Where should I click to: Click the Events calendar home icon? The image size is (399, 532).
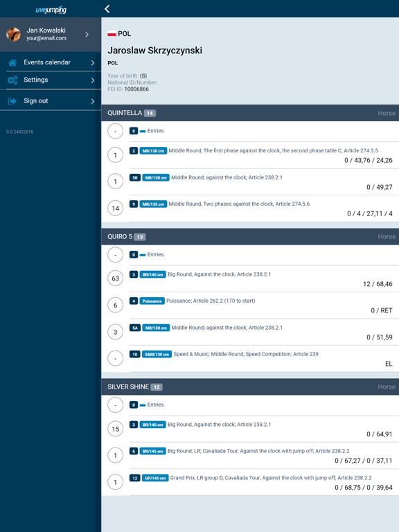[x=12, y=62]
